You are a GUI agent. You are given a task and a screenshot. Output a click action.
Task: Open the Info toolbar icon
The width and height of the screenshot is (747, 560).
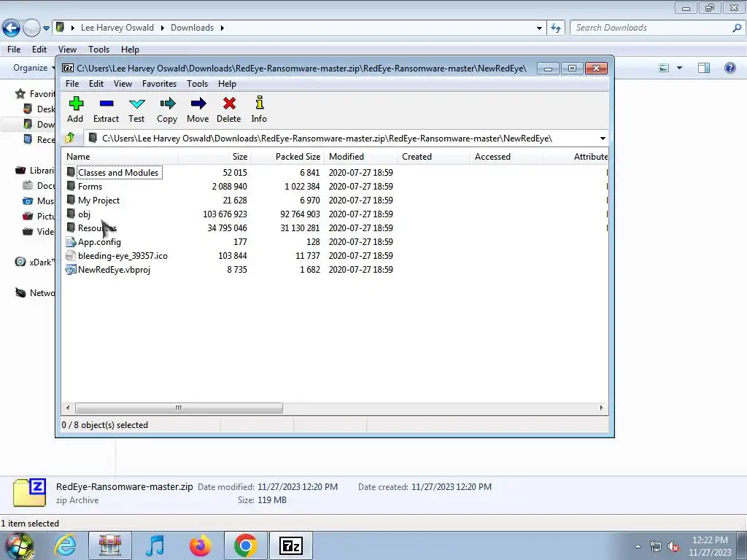pyautogui.click(x=259, y=103)
